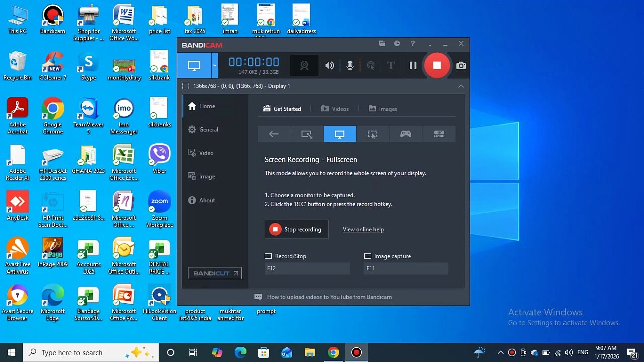Collapse the display info bar chevron
Viewport: 644px width, 362px height.
tap(461, 86)
